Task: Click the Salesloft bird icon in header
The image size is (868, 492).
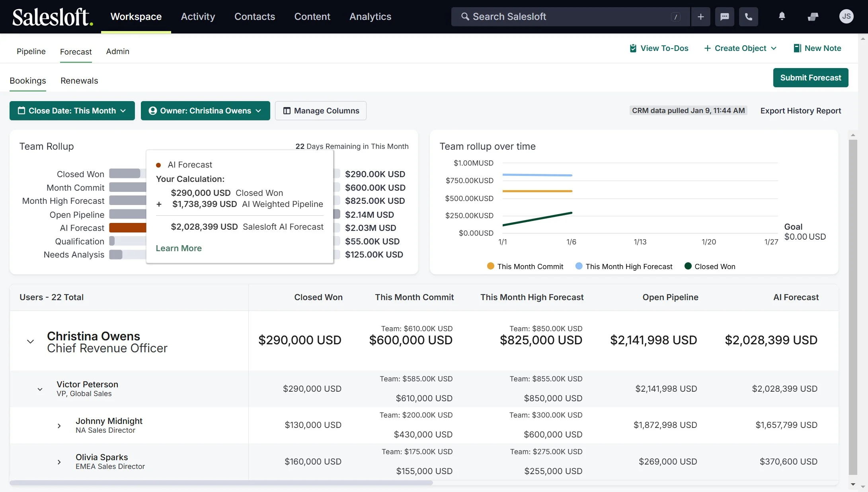Action: coord(813,17)
